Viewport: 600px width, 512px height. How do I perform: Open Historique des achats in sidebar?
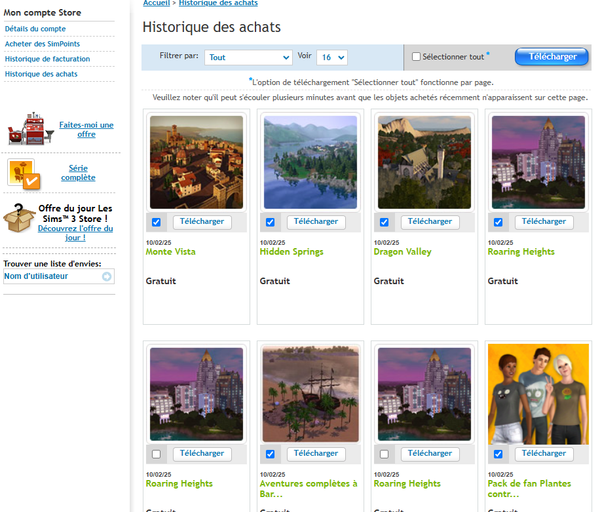[41, 74]
